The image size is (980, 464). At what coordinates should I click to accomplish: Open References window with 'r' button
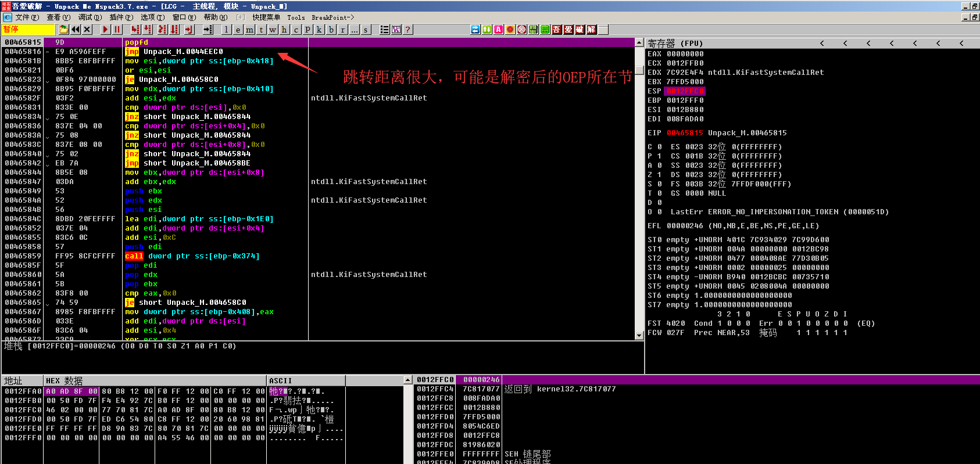point(343,29)
